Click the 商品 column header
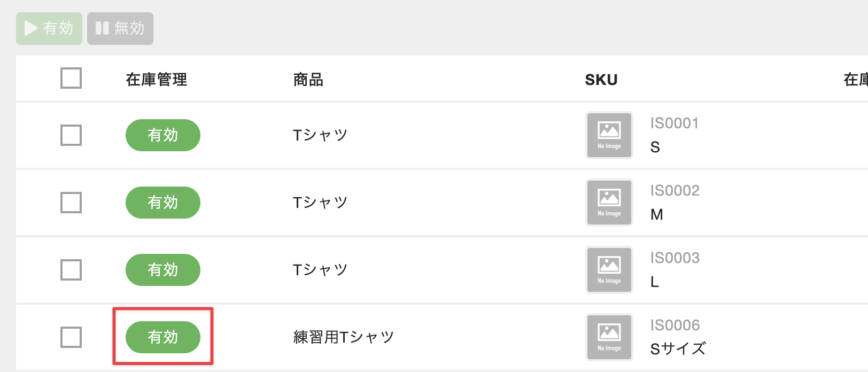 [x=308, y=80]
